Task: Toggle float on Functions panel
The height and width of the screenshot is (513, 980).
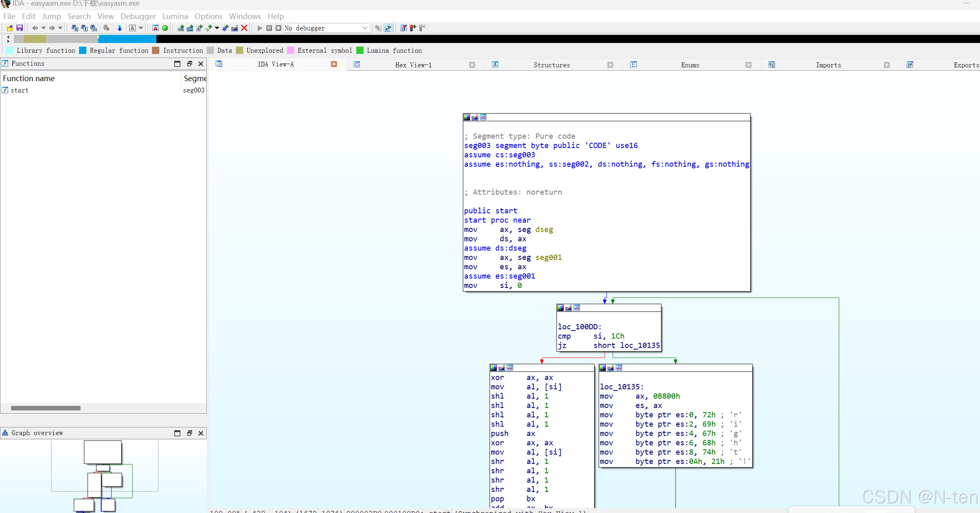Action: click(189, 64)
